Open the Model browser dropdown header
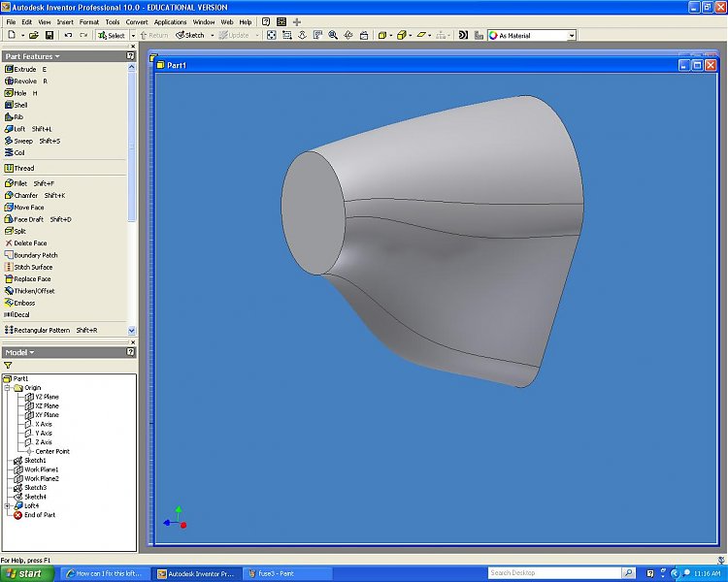 (x=19, y=352)
